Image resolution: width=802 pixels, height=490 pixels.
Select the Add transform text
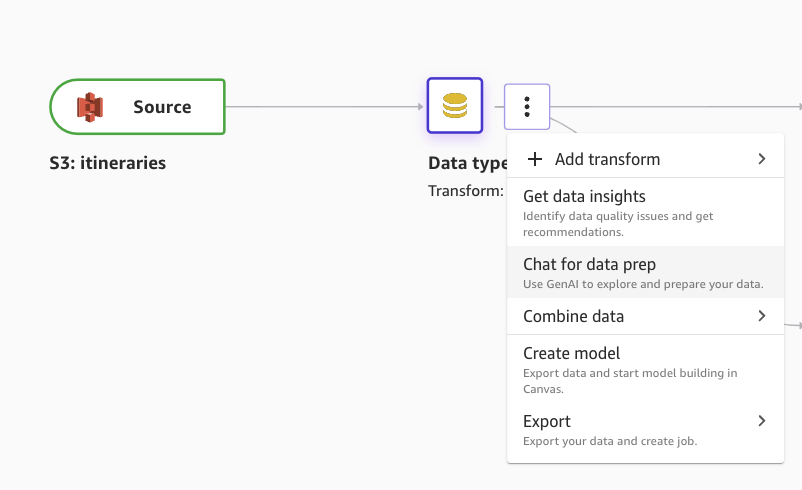tap(607, 159)
